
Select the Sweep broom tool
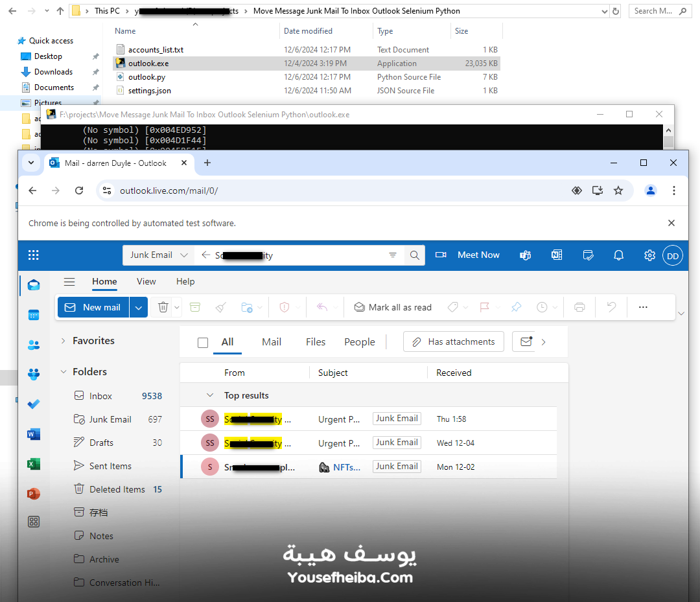click(x=220, y=307)
